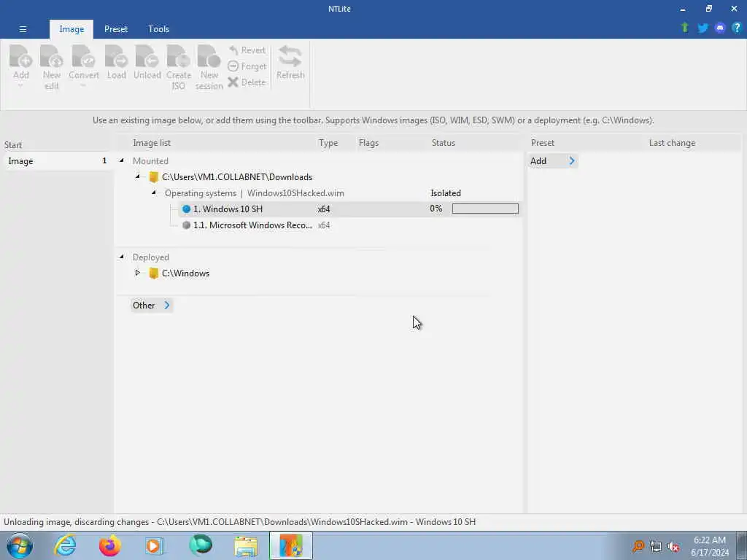Click the status bar unloading image message

pyautogui.click(x=239, y=522)
